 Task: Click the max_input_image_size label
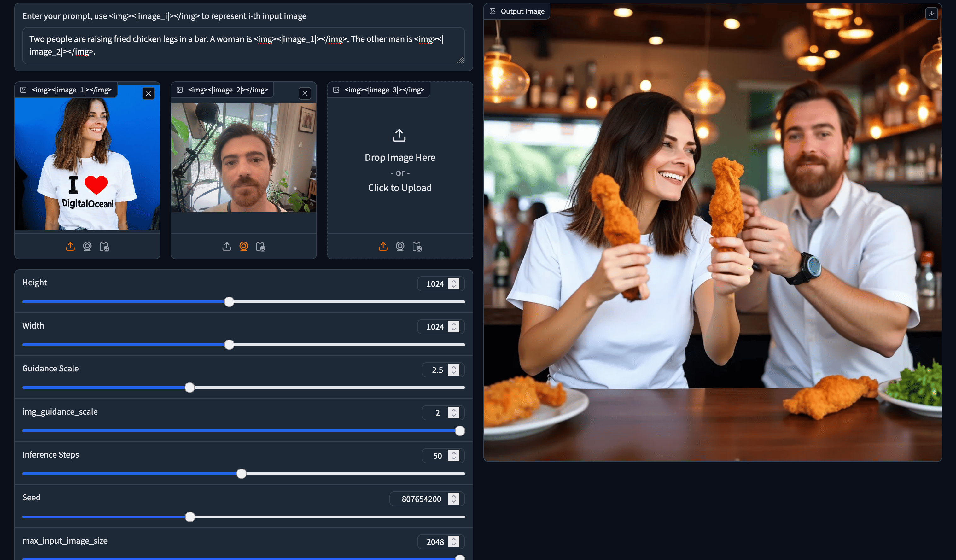click(65, 541)
